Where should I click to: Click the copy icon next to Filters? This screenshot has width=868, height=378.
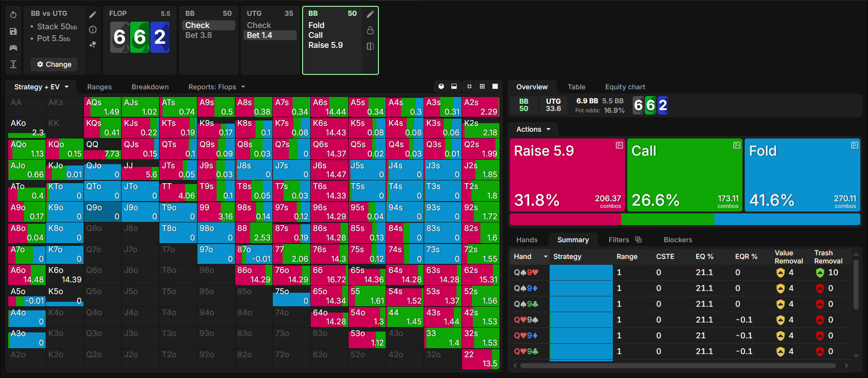pos(638,240)
